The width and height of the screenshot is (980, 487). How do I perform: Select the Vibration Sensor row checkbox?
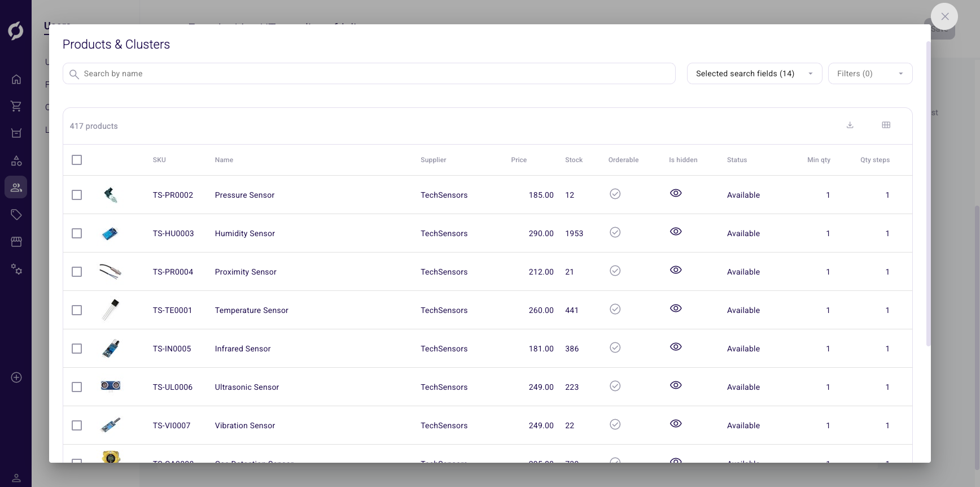coord(77,425)
